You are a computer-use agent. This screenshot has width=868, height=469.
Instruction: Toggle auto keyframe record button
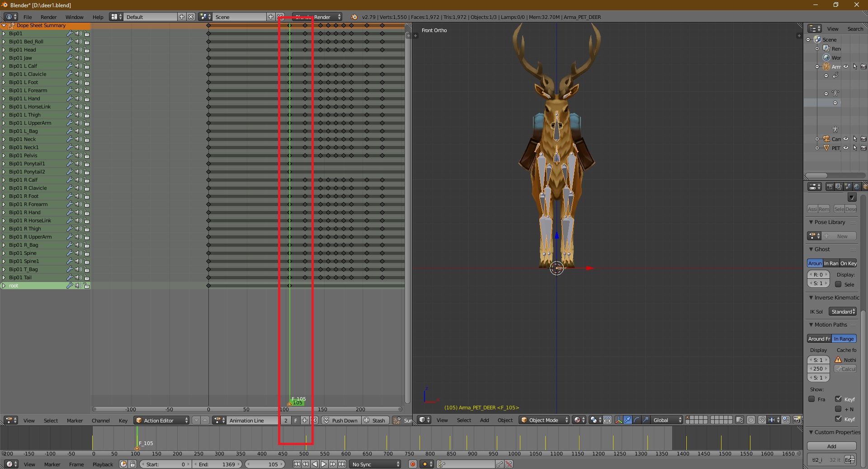[412, 464]
